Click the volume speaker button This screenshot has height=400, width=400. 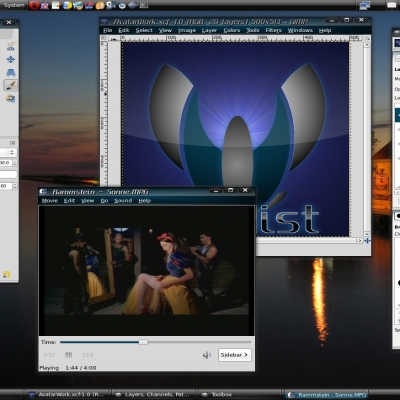coord(207,355)
